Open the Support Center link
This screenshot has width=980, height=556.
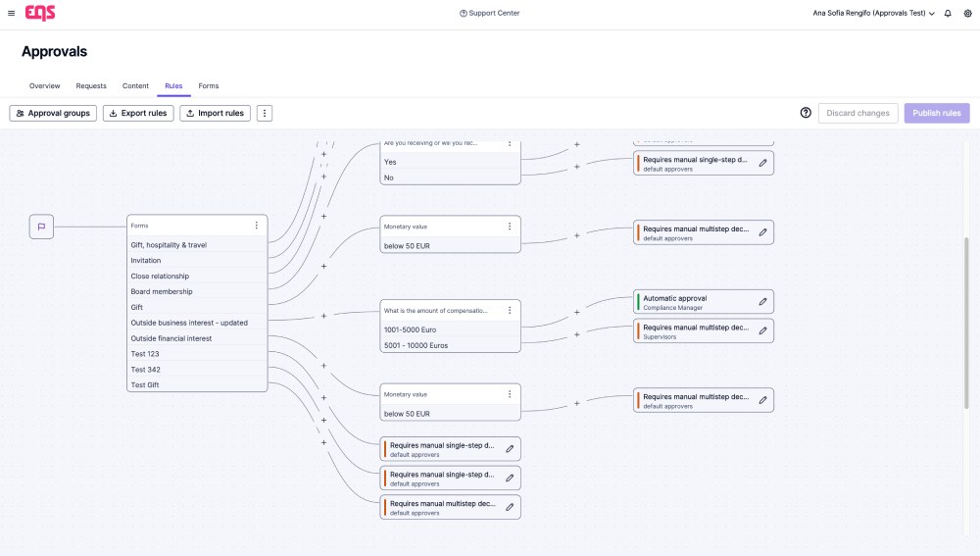point(490,14)
